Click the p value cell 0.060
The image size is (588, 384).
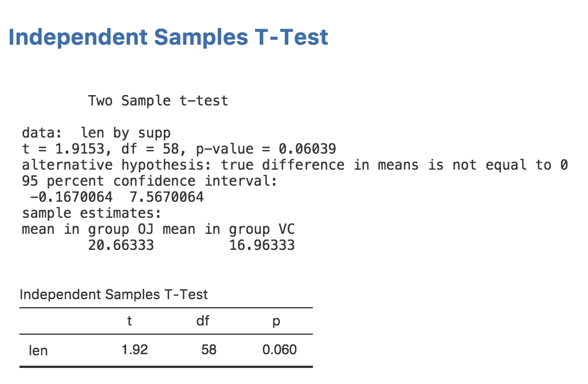coord(279,350)
